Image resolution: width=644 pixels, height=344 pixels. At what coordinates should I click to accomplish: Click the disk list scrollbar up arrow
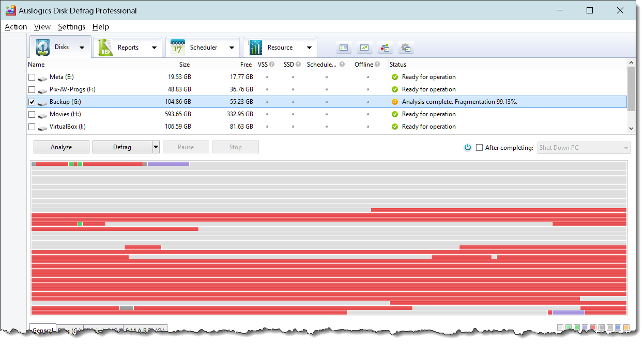click(x=631, y=62)
